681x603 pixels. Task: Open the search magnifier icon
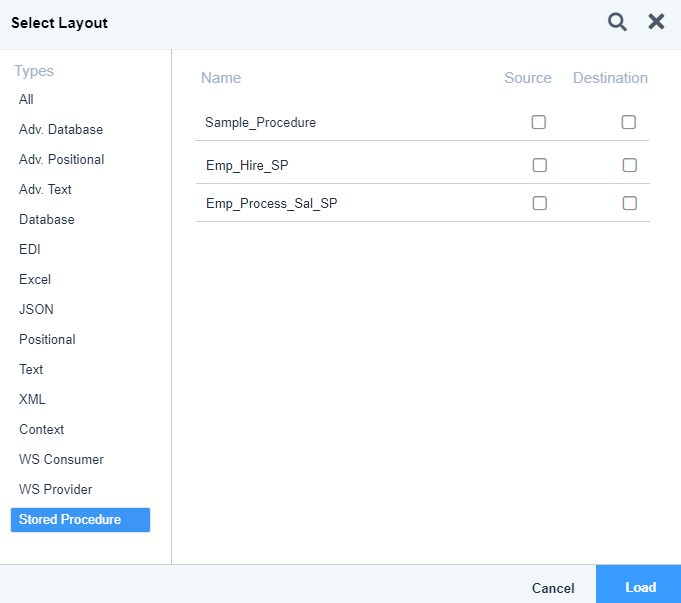pos(617,22)
